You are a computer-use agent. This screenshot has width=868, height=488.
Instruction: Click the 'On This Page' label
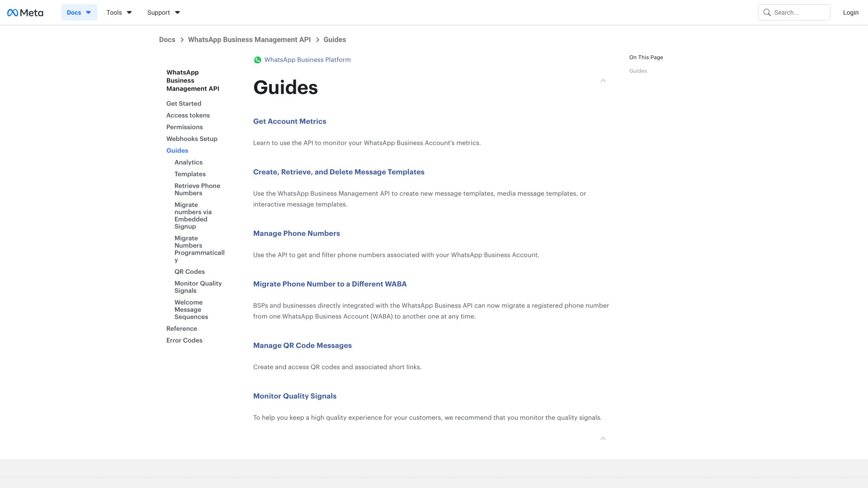(x=646, y=57)
